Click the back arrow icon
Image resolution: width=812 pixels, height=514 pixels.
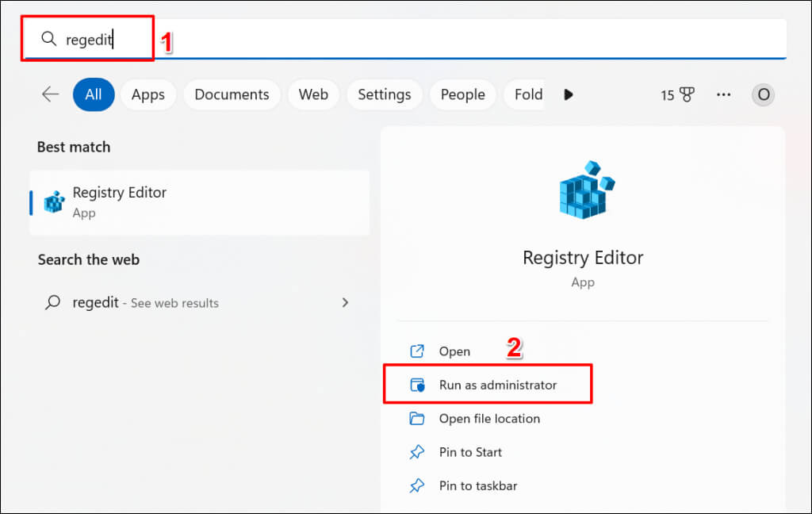(x=50, y=94)
